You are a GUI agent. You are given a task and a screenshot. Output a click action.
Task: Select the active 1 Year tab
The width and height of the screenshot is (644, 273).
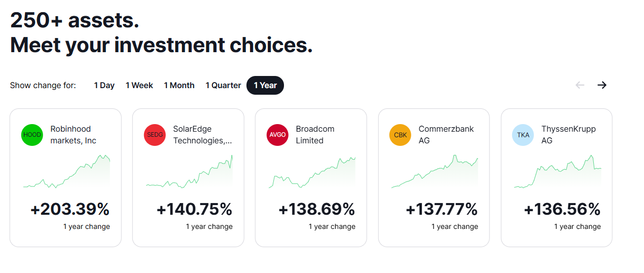265,86
